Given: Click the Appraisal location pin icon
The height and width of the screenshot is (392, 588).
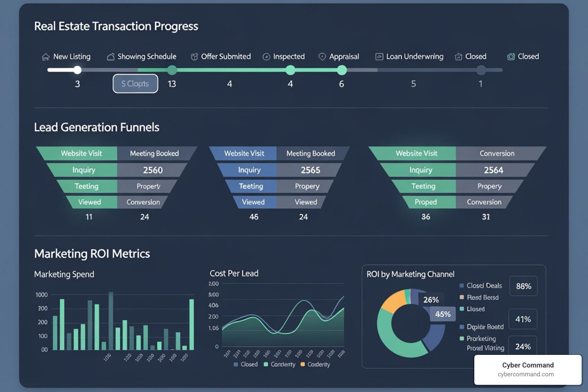Looking at the screenshot, I should pos(322,56).
